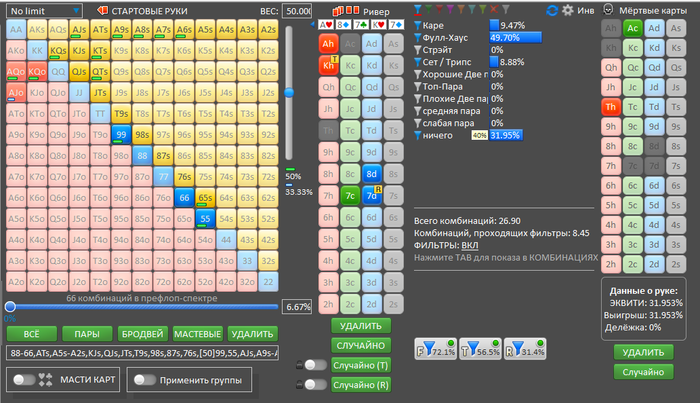Click the ВКЛ filters link
The image size is (700, 403).
click(x=470, y=245)
